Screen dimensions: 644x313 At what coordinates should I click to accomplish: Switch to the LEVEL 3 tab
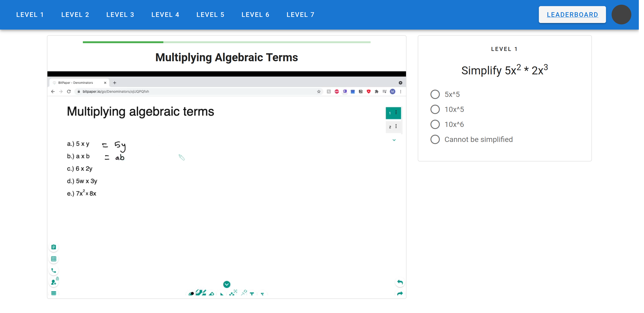click(x=120, y=15)
